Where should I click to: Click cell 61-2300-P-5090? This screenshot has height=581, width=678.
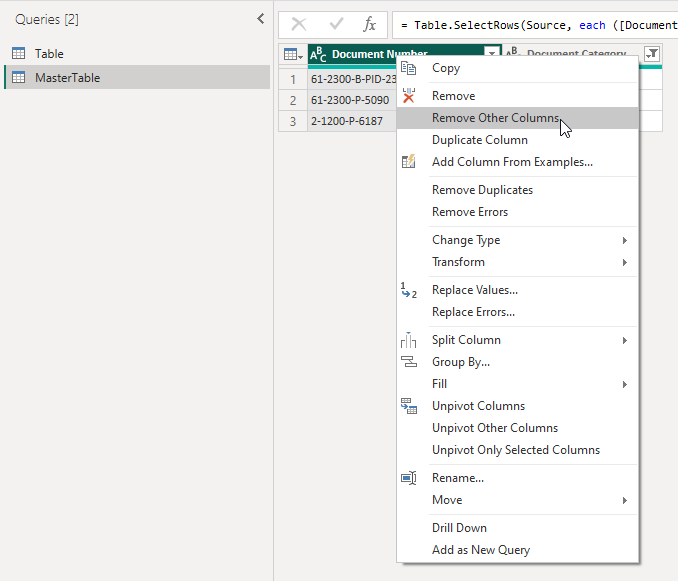(350, 100)
